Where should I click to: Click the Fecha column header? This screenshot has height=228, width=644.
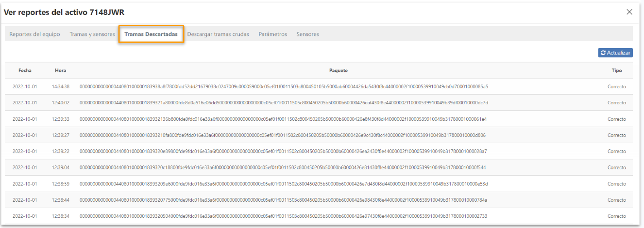point(25,70)
